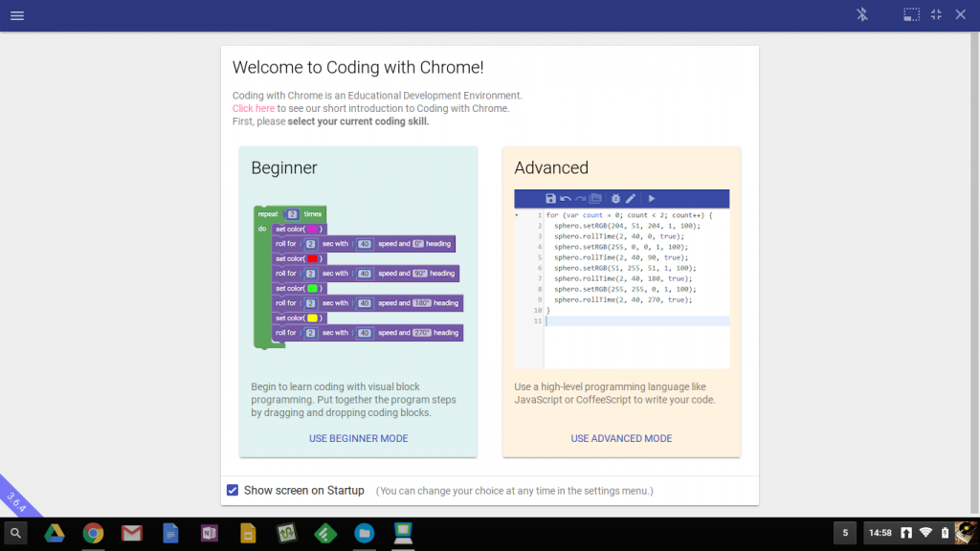Open the media library icon in the editor toolbar
Viewport: 980px width, 551px height.
pos(597,198)
